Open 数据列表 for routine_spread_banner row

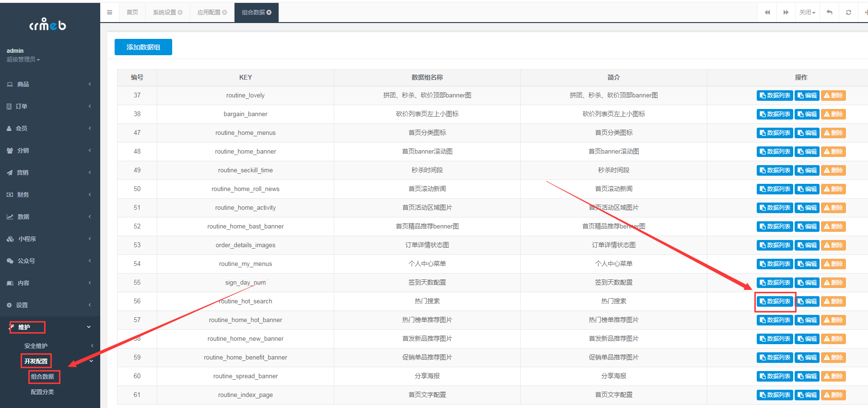(775, 376)
